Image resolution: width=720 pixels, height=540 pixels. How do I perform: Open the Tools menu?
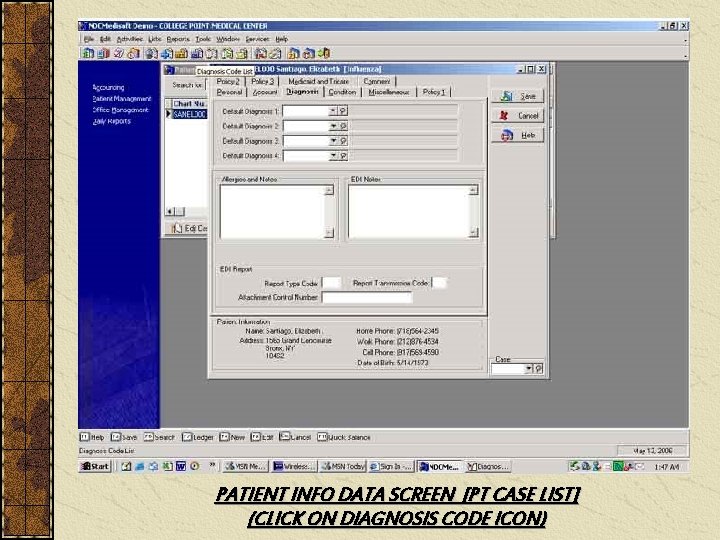point(203,39)
